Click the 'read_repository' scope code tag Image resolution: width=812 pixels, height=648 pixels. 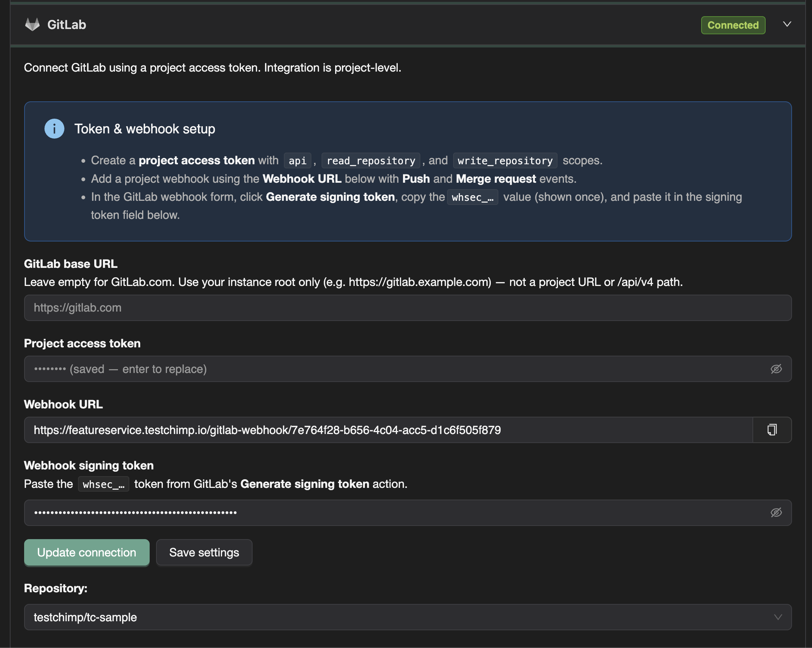pos(371,161)
